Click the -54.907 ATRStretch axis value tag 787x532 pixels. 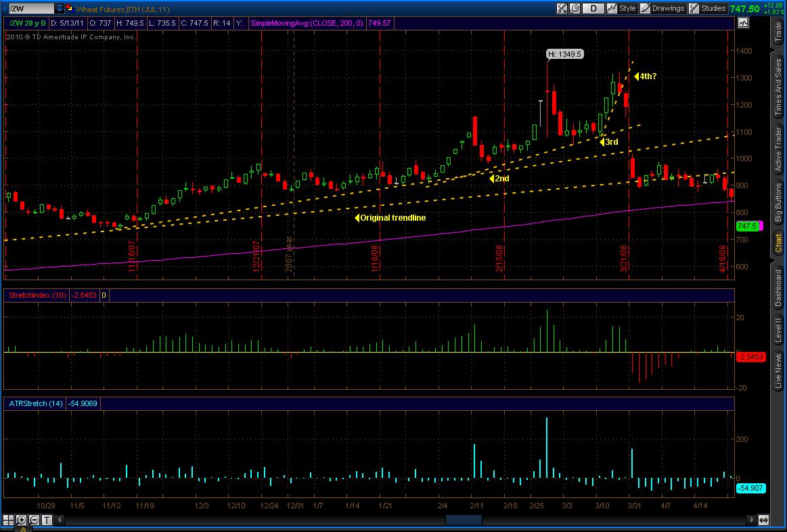[751, 488]
